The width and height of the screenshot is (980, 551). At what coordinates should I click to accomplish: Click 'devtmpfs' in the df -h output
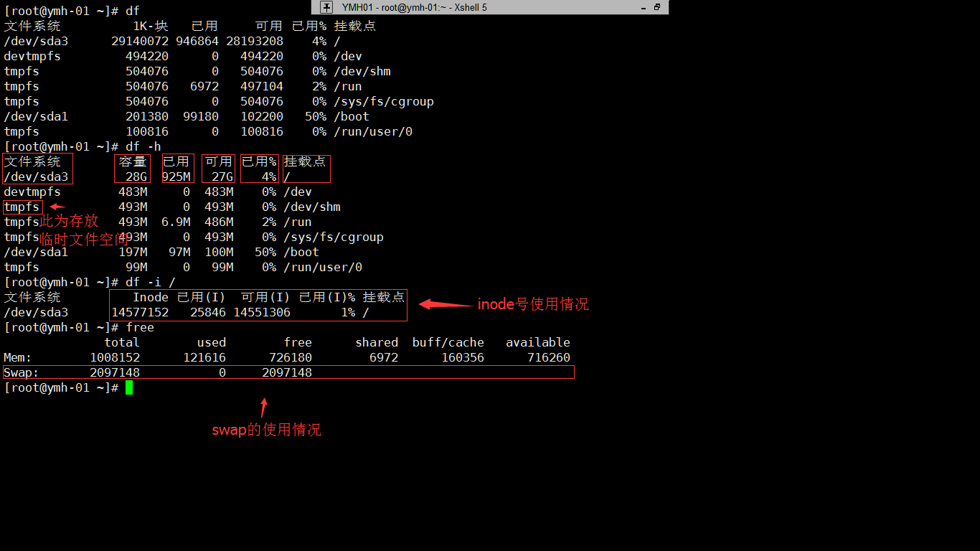tap(32, 192)
